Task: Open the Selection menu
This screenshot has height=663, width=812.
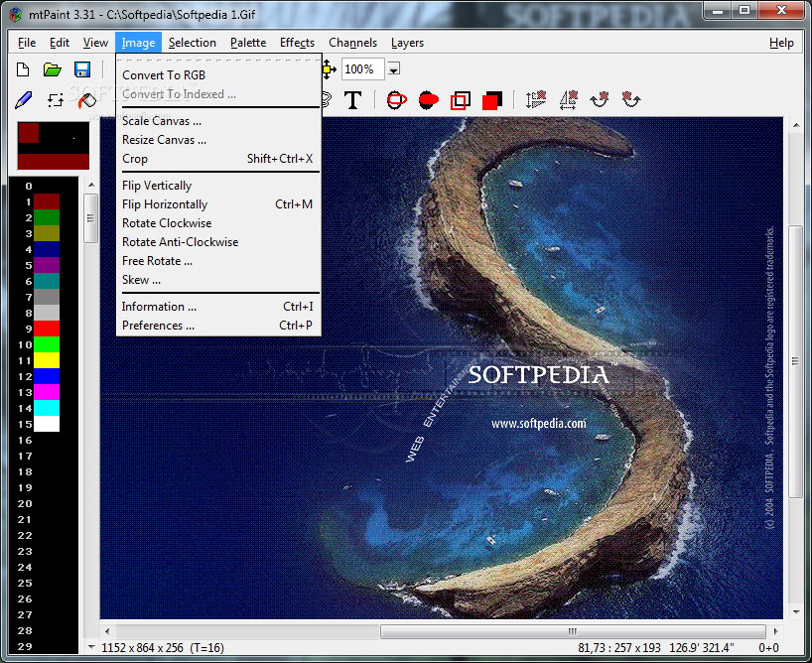Action: click(193, 43)
